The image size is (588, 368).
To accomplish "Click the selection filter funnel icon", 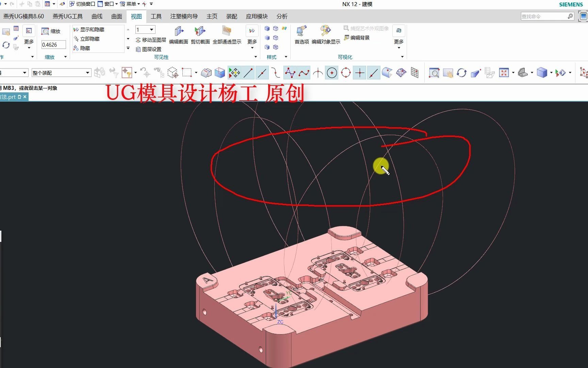I will 127,73.
